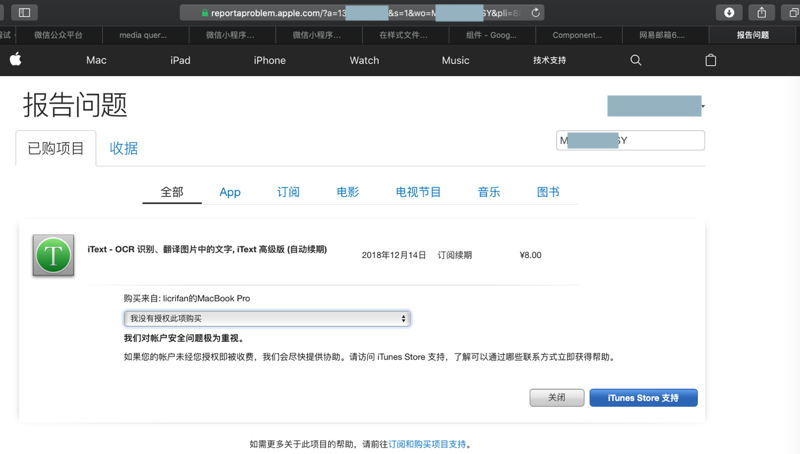Select the 全部 filter tab
The height and width of the screenshot is (454, 800).
click(x=172, y=192)
